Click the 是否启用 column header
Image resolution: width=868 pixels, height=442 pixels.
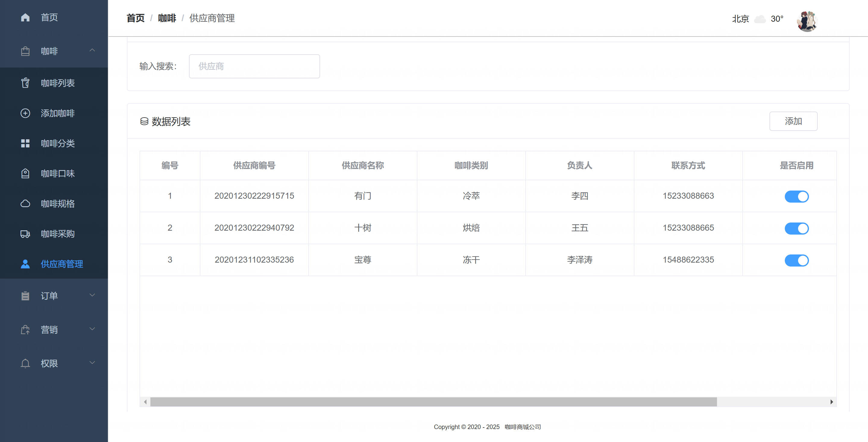coord(797,166)
